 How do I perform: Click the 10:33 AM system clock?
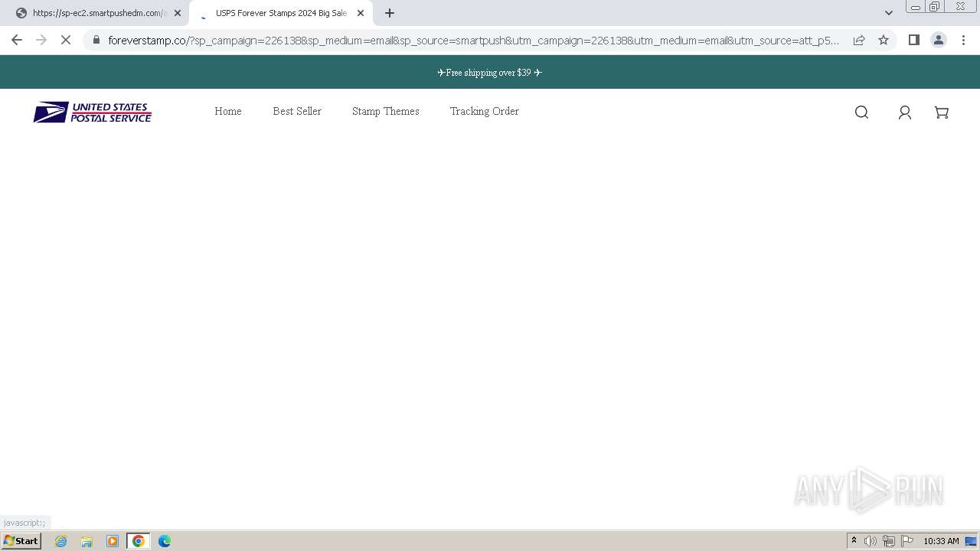(941, 541)
